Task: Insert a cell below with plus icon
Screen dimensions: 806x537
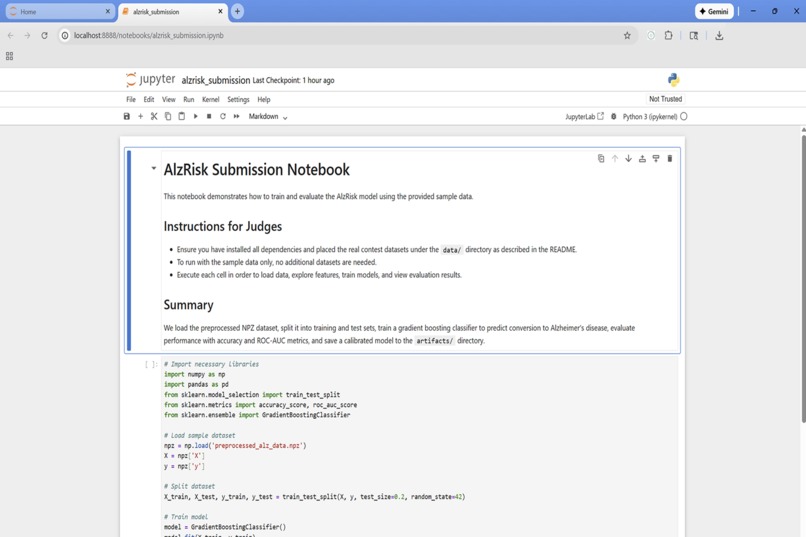Action: point(140,117)
